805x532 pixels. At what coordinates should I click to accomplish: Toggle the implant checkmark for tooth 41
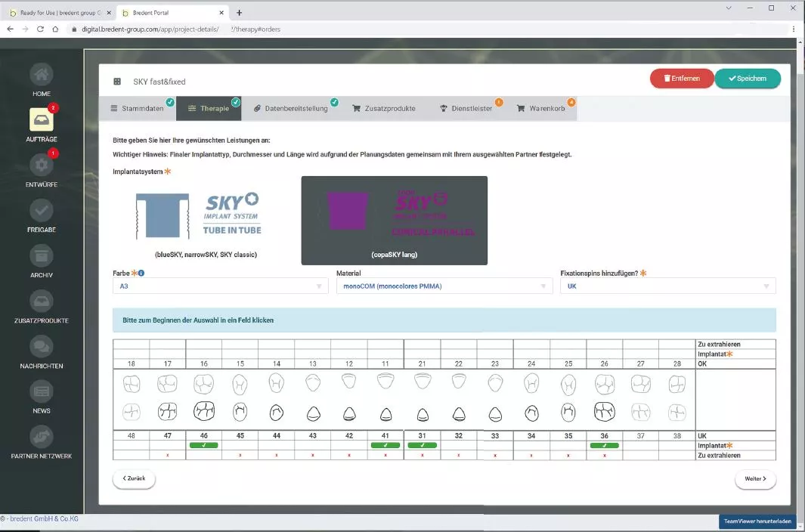coord(385,446)
